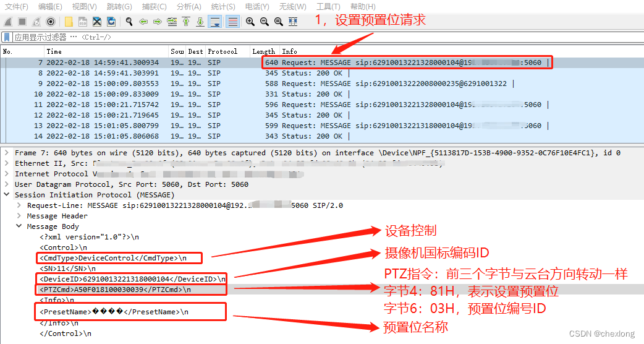Viewport: 644px width, 344px height.
Task: Open the 捕获(C) menu
Action: pos(154,7)
